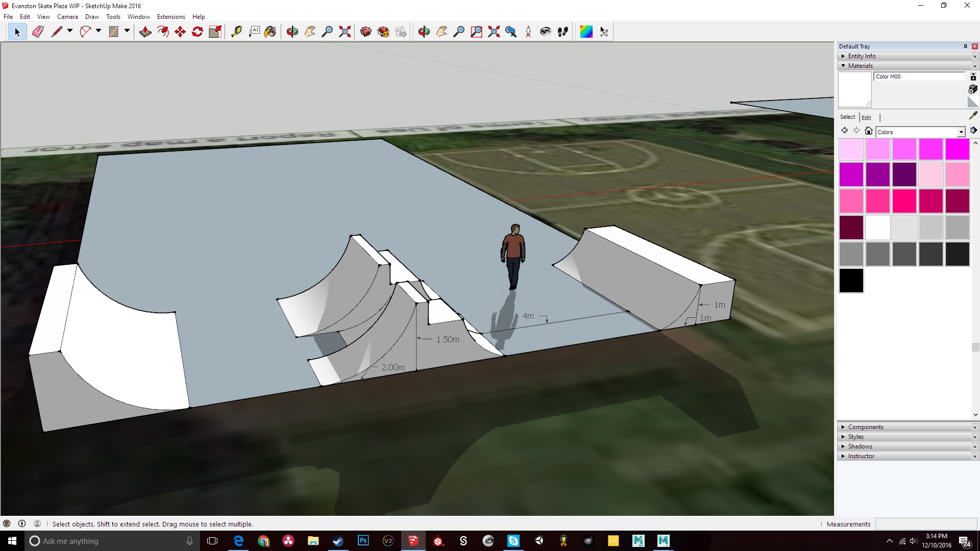980x551 pixels.
Task: Pick the eyedropper sample paint icon
Action: (973, 116)
